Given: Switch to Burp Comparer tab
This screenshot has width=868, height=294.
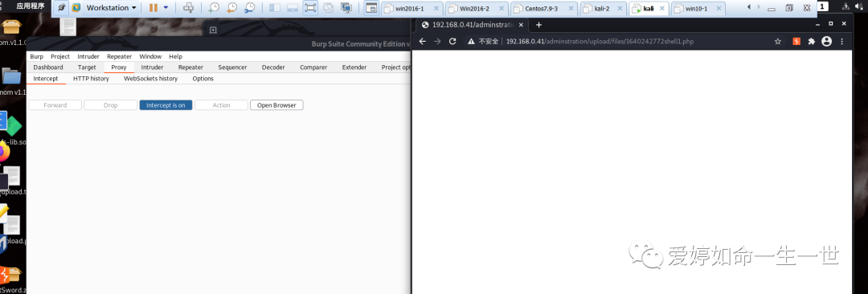Looking at the screenshot, I should (x=313, y=67).
